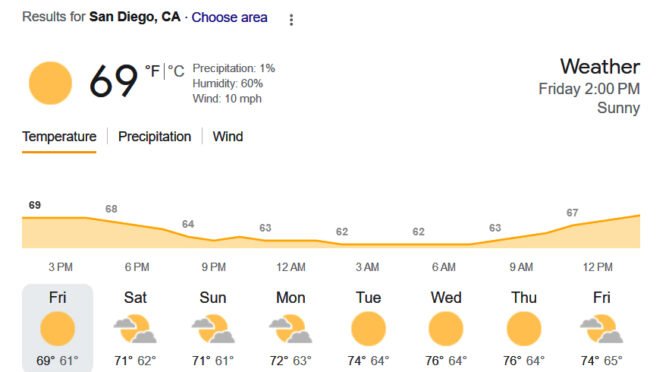The height and width of the screenshot is (372, 672).
Task: Click the Choose area link
Action: click(229, 17)
